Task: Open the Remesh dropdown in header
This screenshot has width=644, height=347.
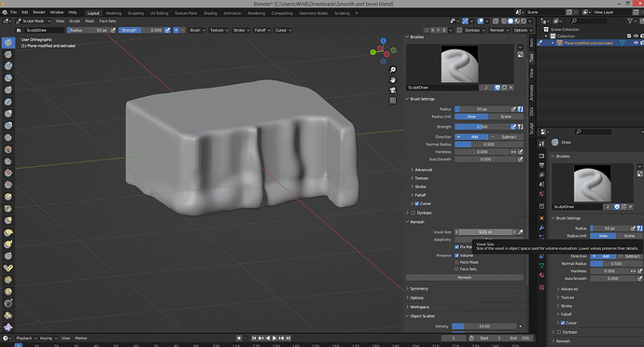Action: (x=499, y=30)
